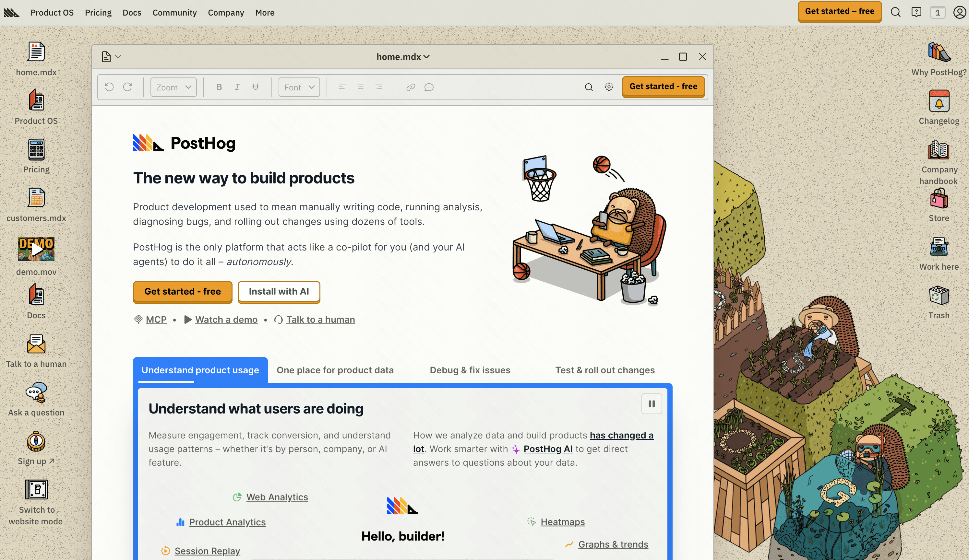The width and height of the screenshot is (969, 560).
Task: Click the redo icon in editor toolbar
Action: click(x=128, y=87)
